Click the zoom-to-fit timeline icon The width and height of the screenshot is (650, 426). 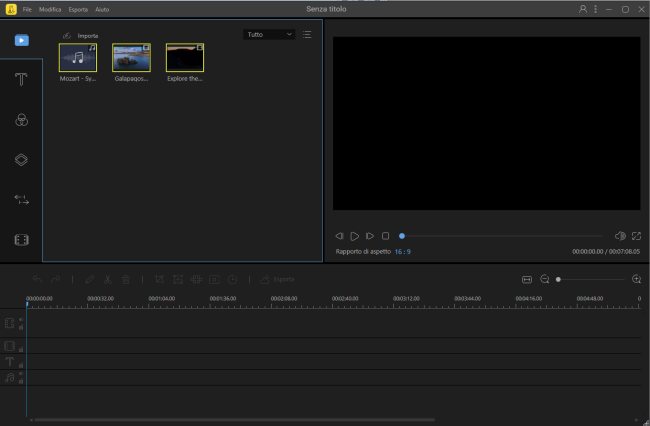[x=527, y=280]
